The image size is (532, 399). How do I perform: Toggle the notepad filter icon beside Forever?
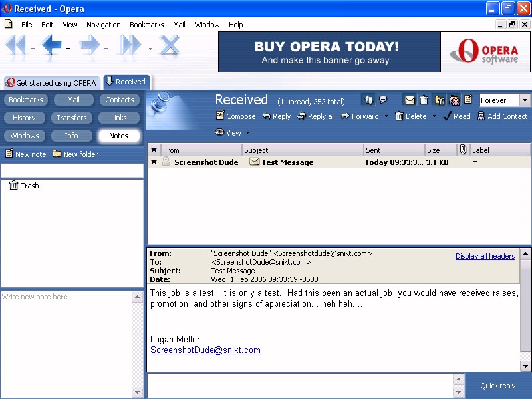point(468,99)
